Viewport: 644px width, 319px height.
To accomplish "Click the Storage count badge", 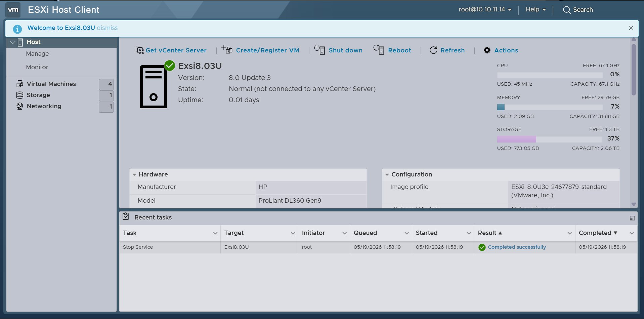I will [106, 95].
